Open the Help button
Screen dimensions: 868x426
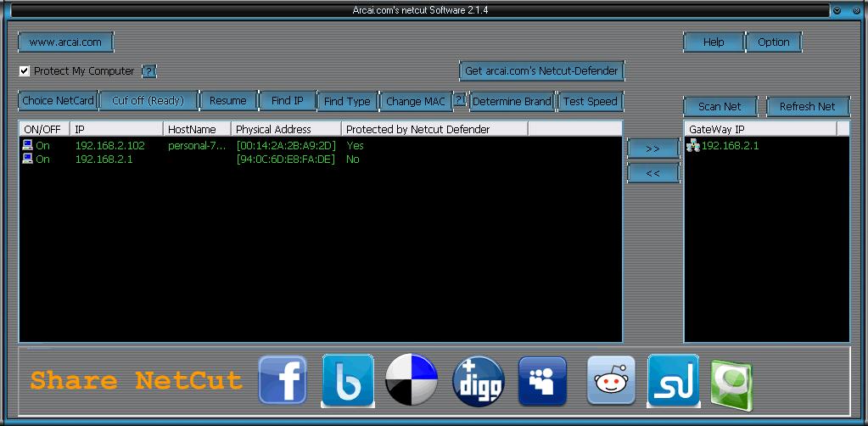click(x=714, y=42)
